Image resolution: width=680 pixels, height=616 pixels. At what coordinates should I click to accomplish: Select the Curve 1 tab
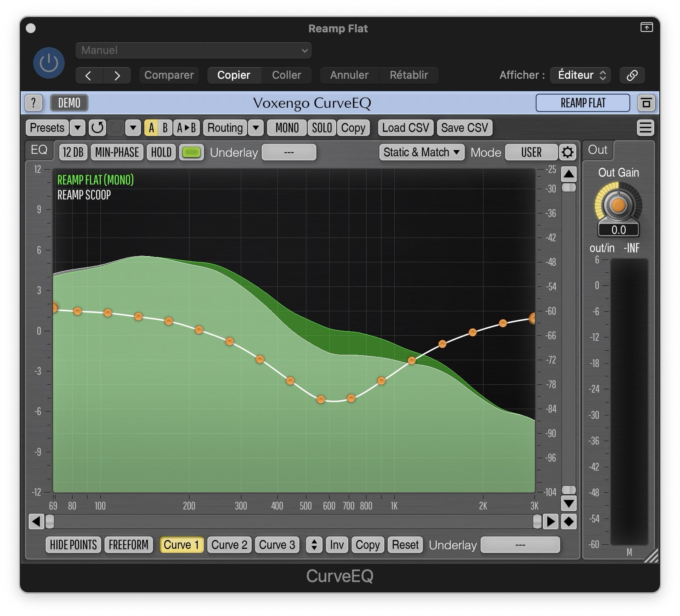point(182,545)
